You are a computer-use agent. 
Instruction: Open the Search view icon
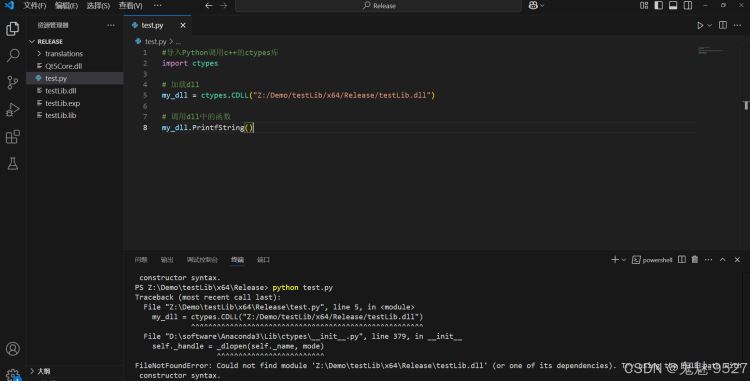[x=13, y=55]
